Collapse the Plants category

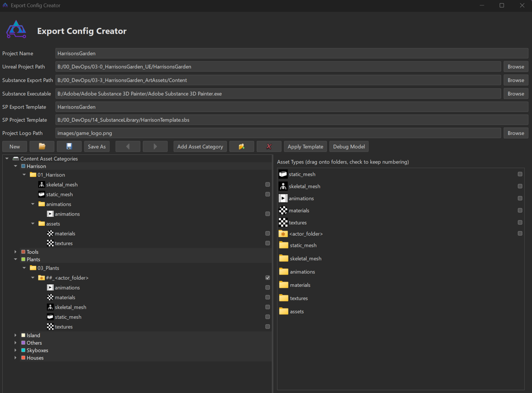click(16, 259)
